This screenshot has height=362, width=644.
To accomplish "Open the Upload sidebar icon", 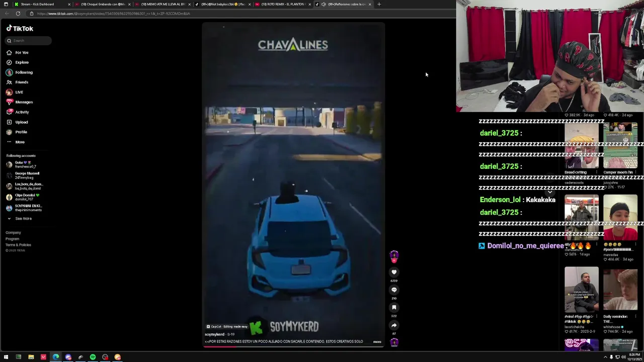I will tap(9, 122).
